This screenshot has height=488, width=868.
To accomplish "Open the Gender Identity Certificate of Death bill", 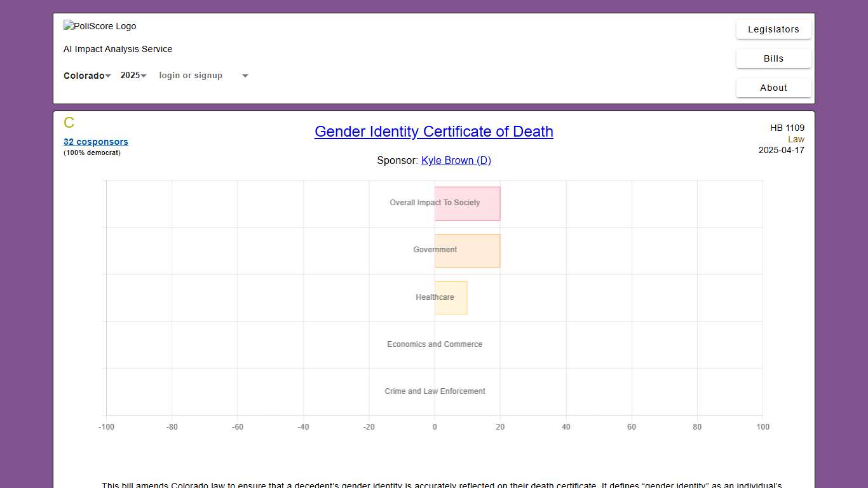I will (x=434, y=132).
